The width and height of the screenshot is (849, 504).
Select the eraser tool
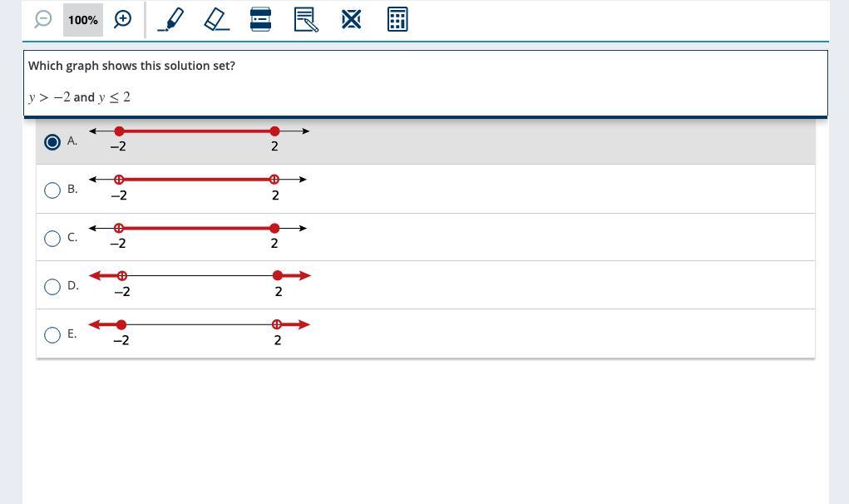pos(216,19)
